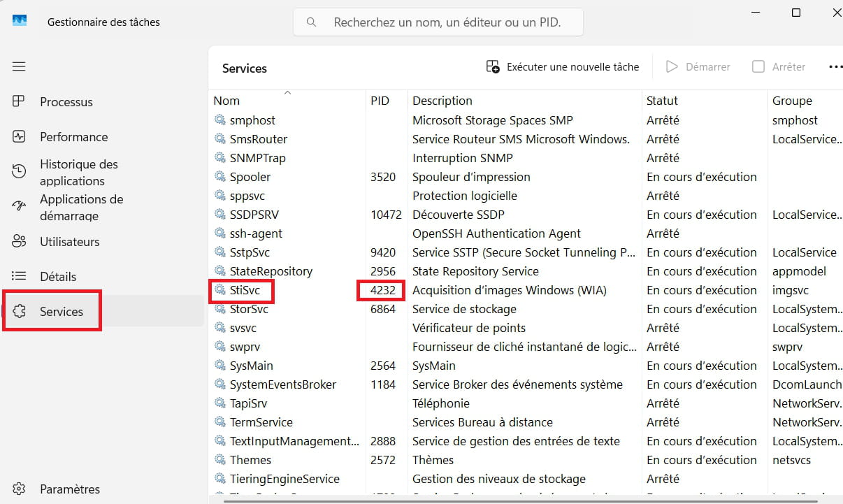Open the Détails list icon
The width and height of the screenshot is (843, 504).
[x=19, y=277]
